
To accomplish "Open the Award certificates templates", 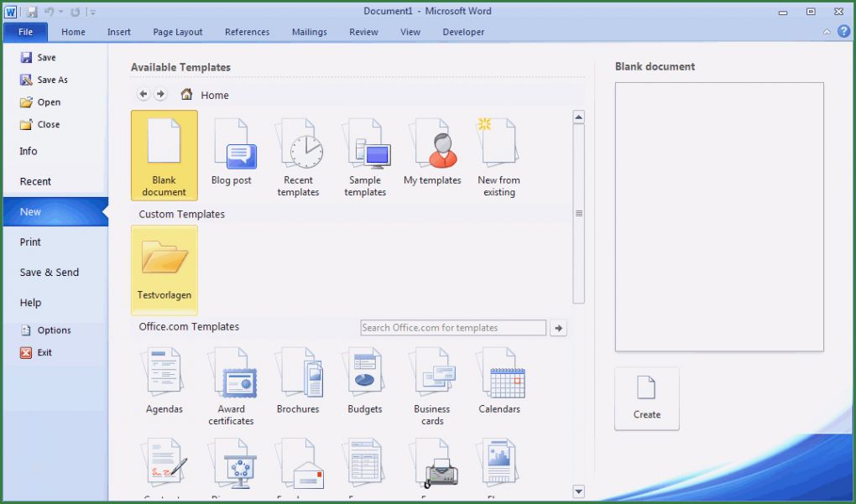I will (231, 382).
